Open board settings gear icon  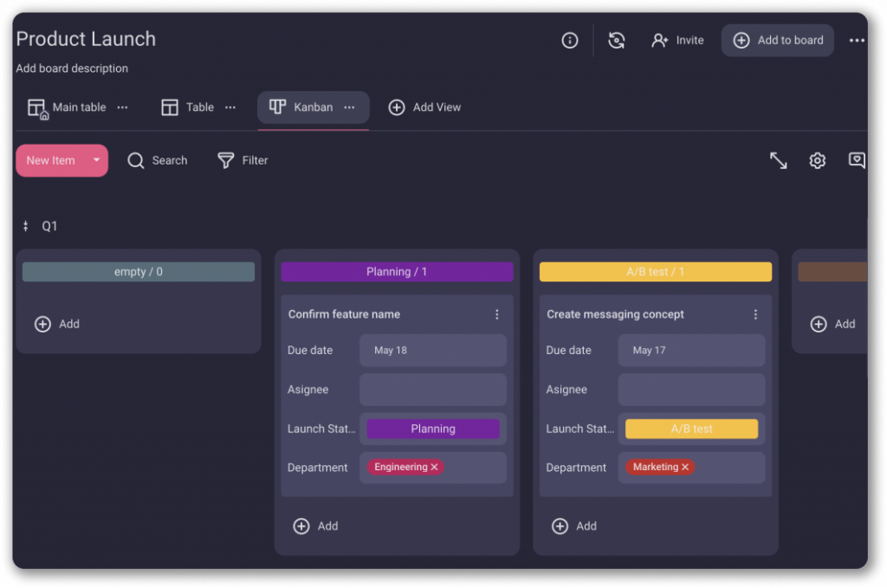tap(817, 160)
